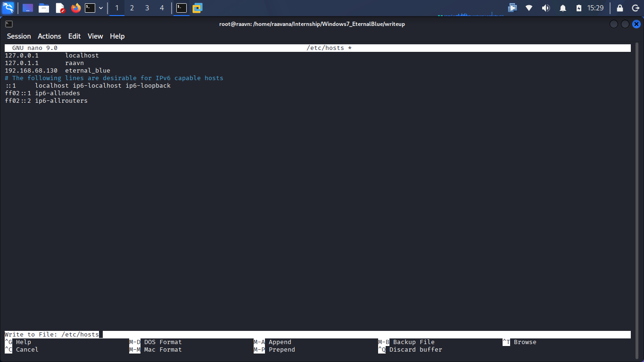
Task: Click the 'M-B Backup File' shortcut label
Action: coord(406,342)
